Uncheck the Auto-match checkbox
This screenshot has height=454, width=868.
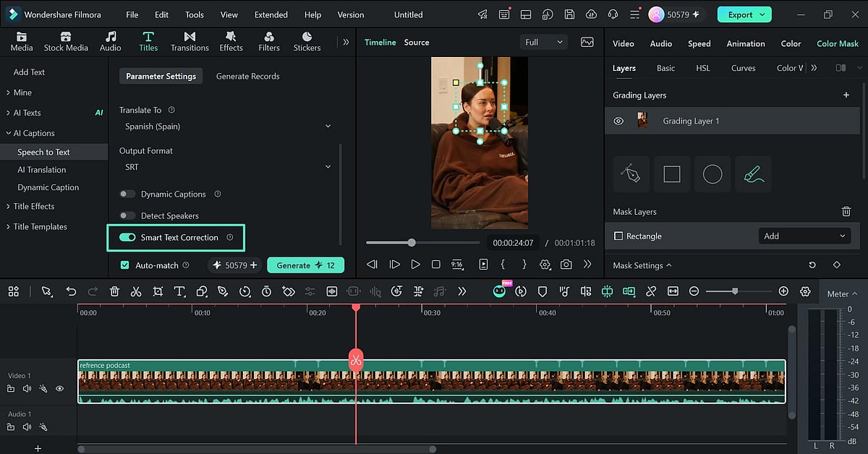[x=124, y=265]
